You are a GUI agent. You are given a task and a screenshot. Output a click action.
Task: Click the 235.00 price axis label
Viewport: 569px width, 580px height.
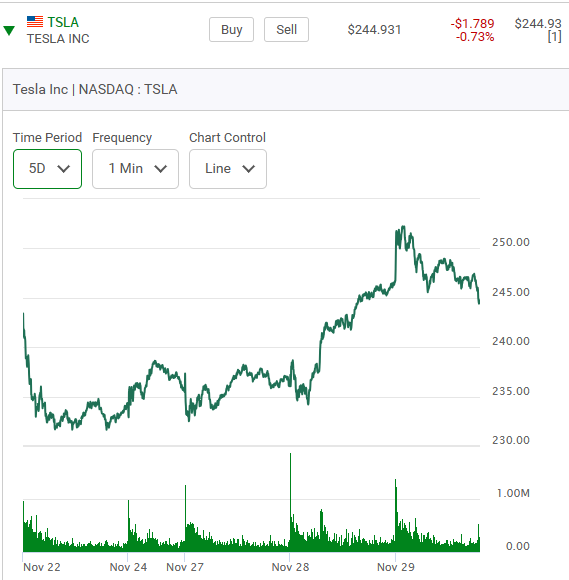pos(511,391)
